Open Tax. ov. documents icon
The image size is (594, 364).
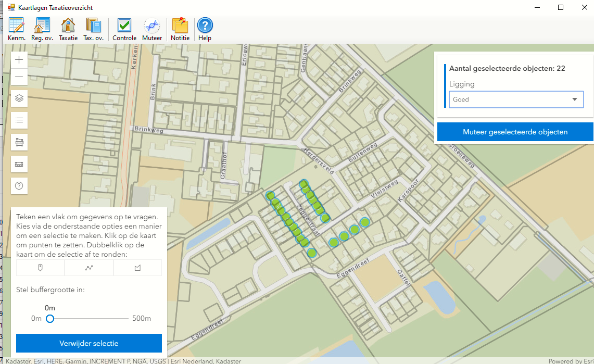tap(94, 29)
